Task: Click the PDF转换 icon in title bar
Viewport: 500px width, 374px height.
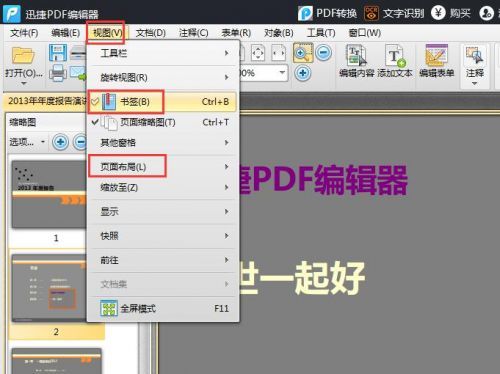Action: [x=305, y=13]
